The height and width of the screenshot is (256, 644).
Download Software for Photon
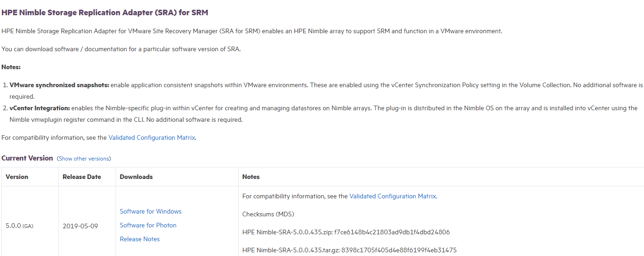pos(148,225)
